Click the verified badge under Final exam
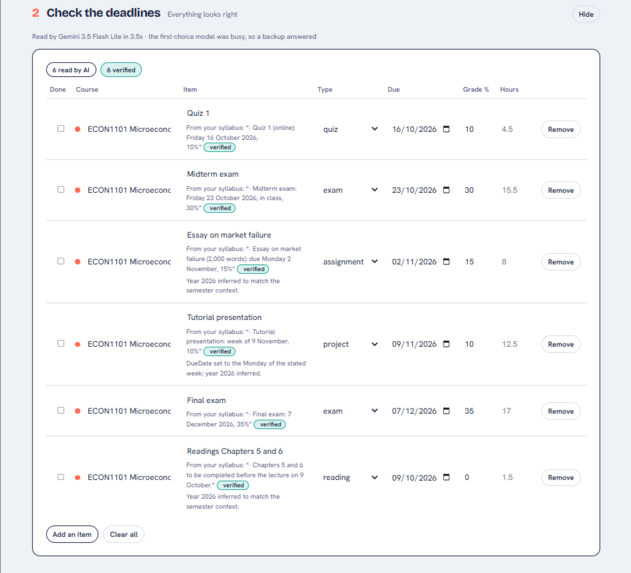Viewport: 631px width, 573px height. (270, 424)
